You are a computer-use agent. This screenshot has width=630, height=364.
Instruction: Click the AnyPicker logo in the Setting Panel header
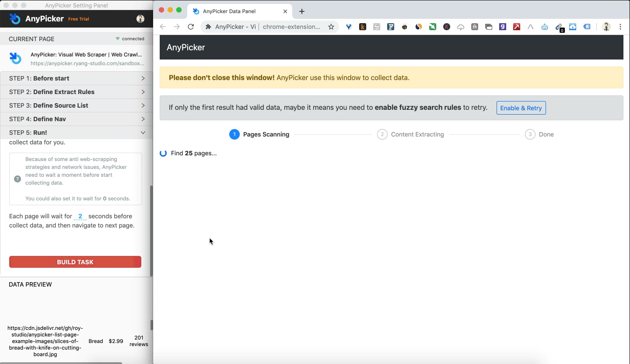coord(15,19)
